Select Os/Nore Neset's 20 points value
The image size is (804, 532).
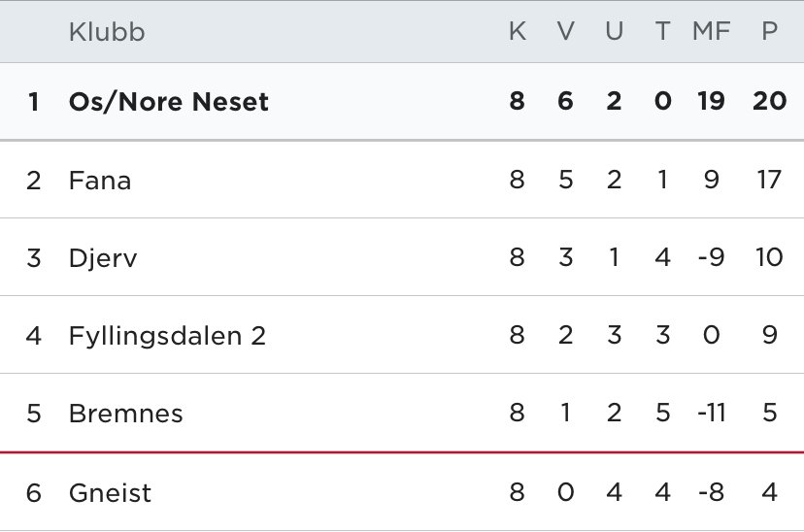click(x=769, y=101)
